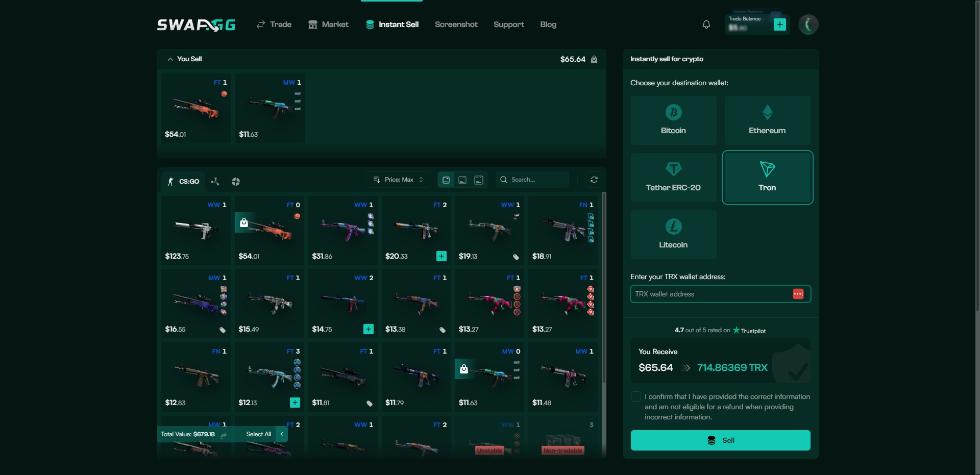Select the $18.91 inventory item
This screenshot has height=475, width=980.
(563, 231)
